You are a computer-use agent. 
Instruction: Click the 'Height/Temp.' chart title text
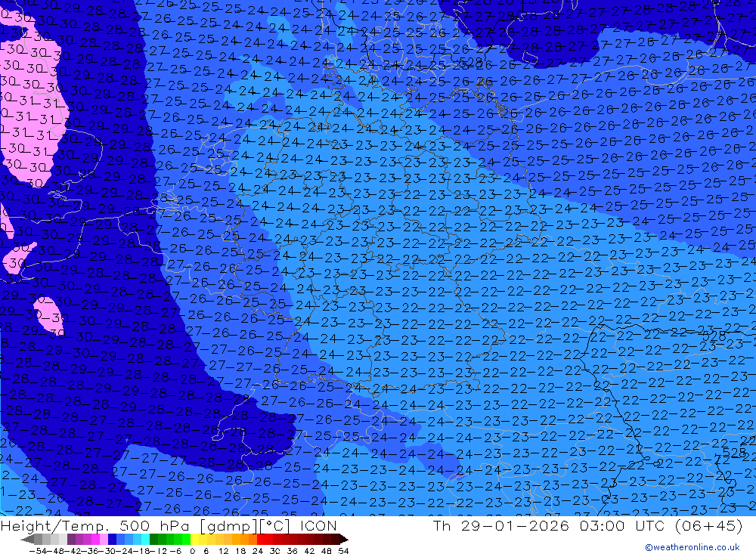pyautogui.click(x=55, y=526)
